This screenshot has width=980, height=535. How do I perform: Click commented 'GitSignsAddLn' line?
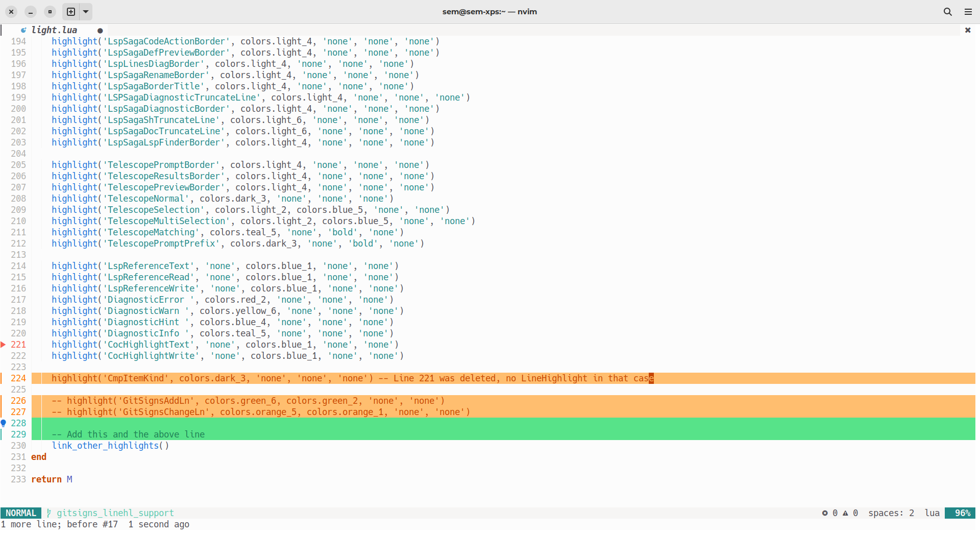pyautogui.click(x=248, y=401)
